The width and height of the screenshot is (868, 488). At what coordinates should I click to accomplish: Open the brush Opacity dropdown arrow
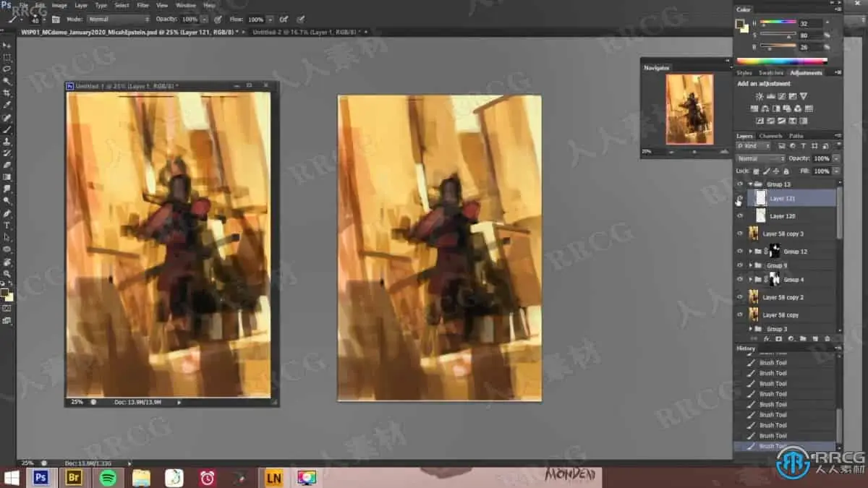204,19
